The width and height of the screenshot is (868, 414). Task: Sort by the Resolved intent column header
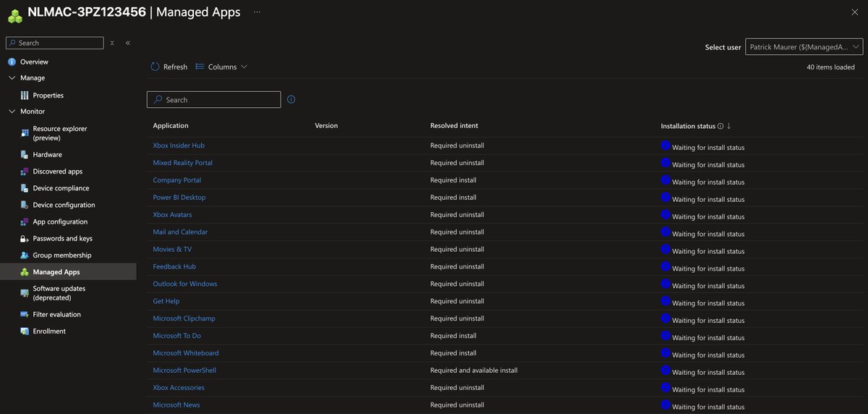(454, 126)
